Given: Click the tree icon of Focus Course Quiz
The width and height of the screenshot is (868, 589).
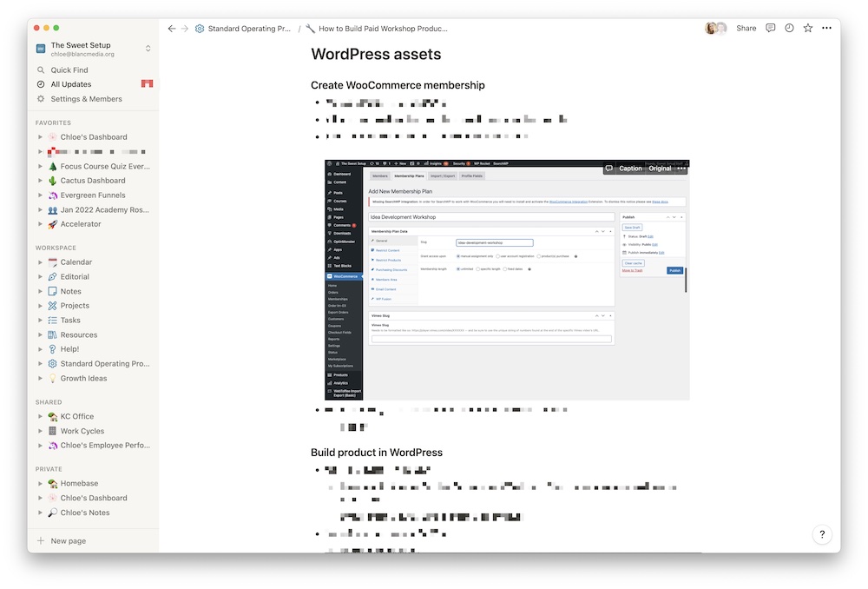Looking at the screenshot, I should 53,166.
